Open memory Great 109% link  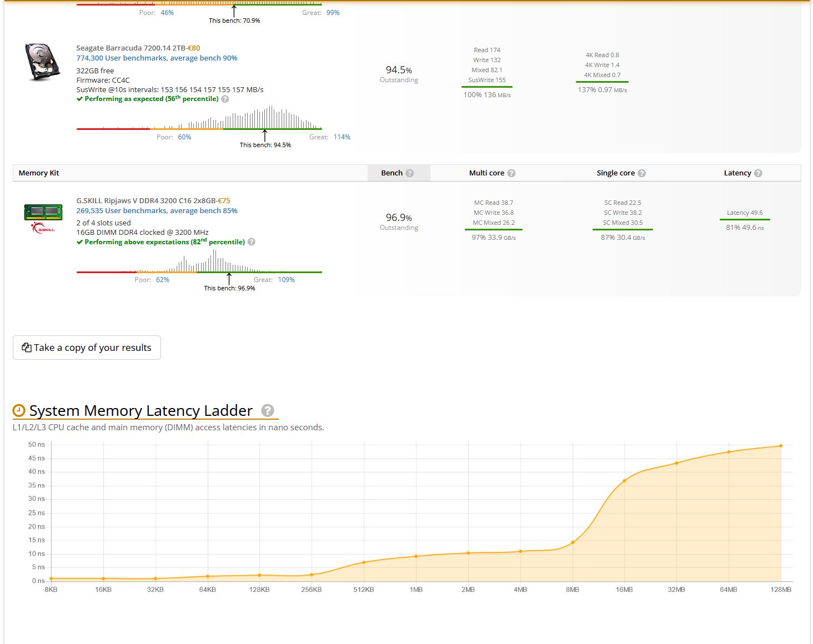click(x=287, y=280)
